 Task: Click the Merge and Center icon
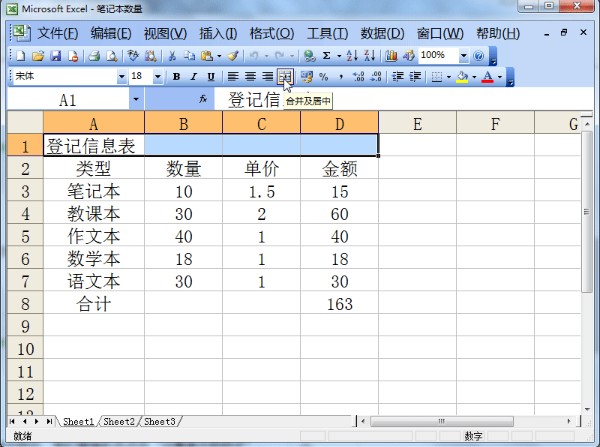285,77
